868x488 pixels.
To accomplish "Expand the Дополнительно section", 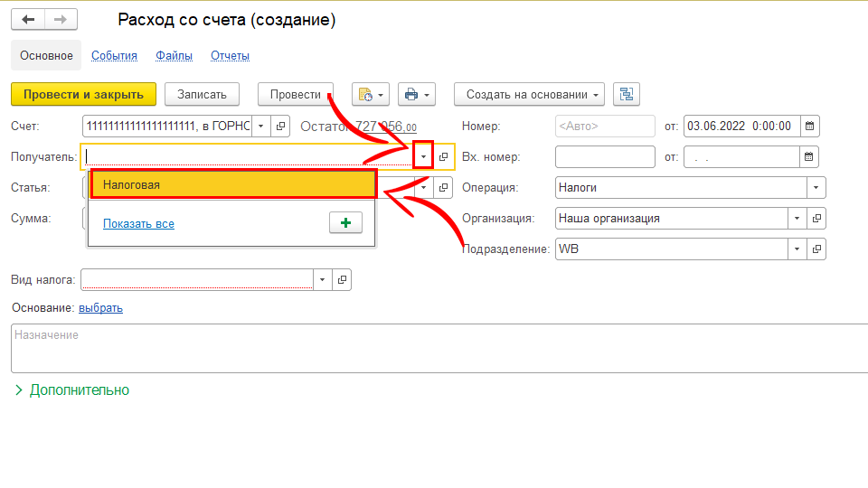I will [72, 390].
